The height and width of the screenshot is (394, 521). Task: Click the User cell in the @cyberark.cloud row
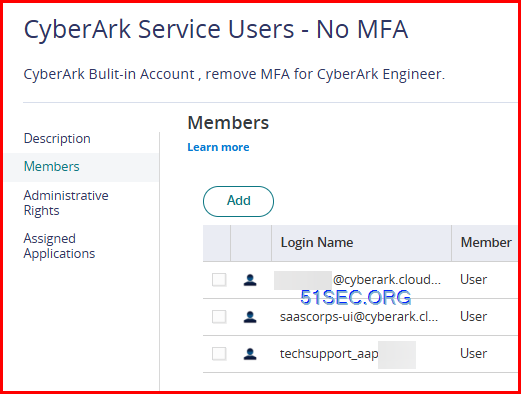tap(473, 280)
